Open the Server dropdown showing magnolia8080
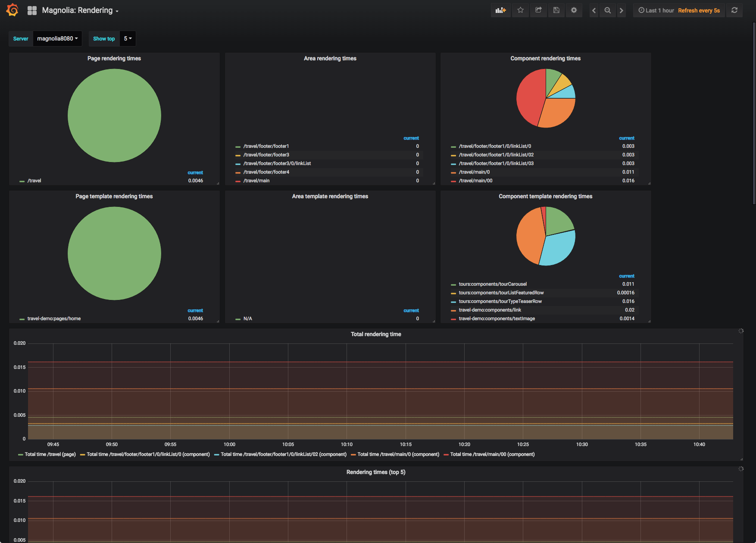 coord(57,38)
